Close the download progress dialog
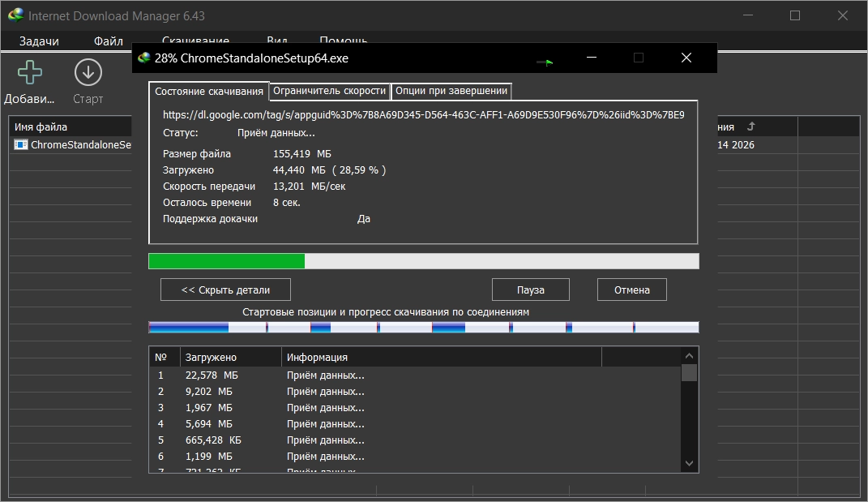Image resolution: width=868 pixels, height=502 pixels. point(686,58)
